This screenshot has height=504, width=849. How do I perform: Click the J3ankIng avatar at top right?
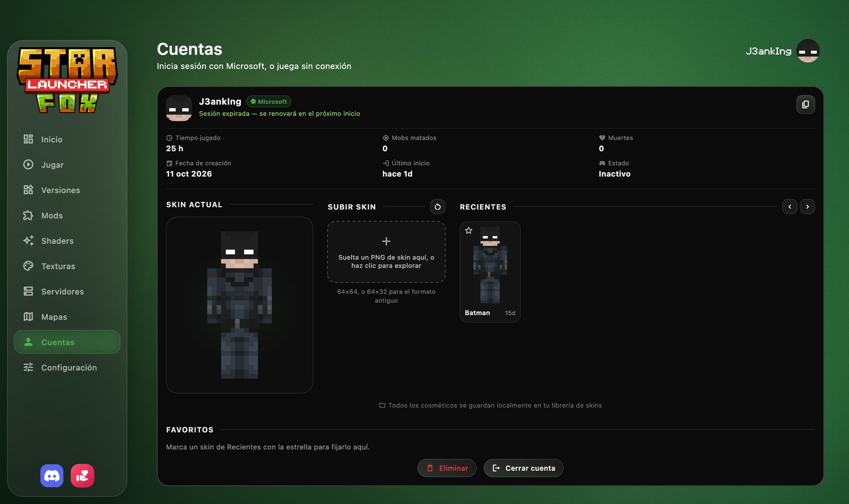[808, 51]
